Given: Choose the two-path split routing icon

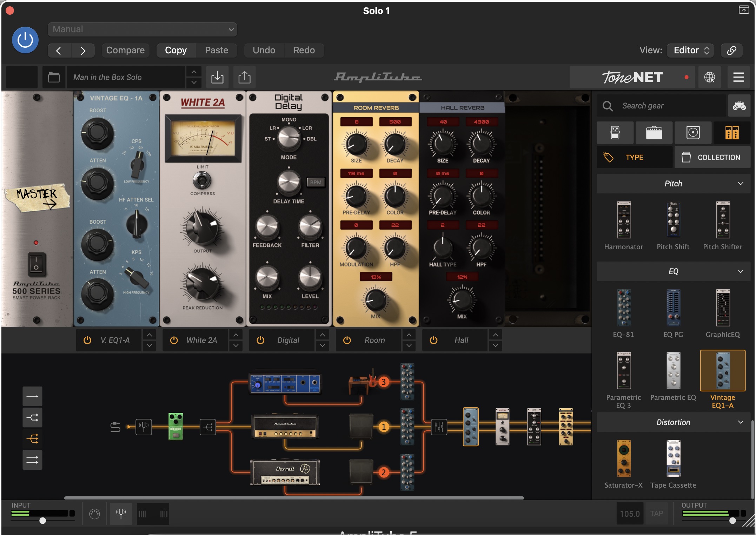Looking at the screenshot, I should (x=32, y=417).
